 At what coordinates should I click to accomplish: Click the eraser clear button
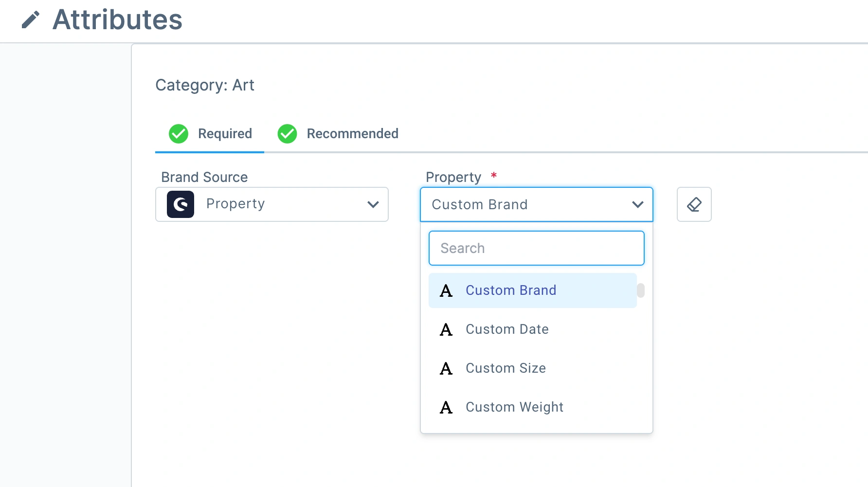pyautogui.click(x=694, y=204)
